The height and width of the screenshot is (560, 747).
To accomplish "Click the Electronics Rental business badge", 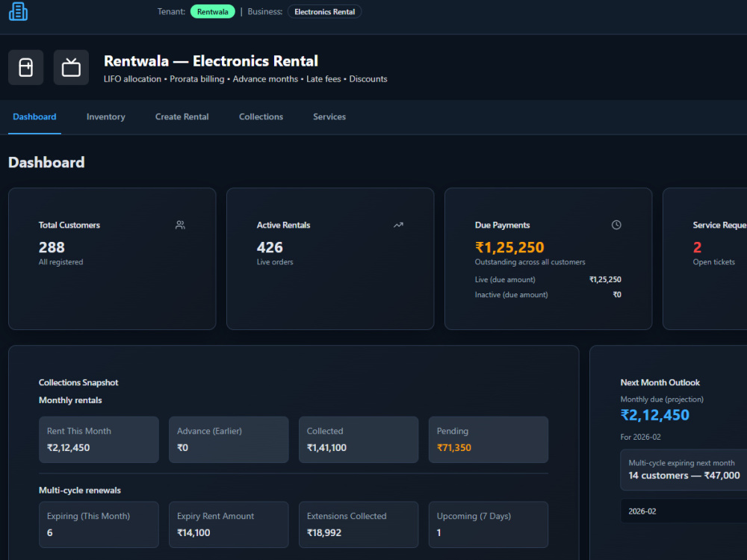I will coord(324,11).
